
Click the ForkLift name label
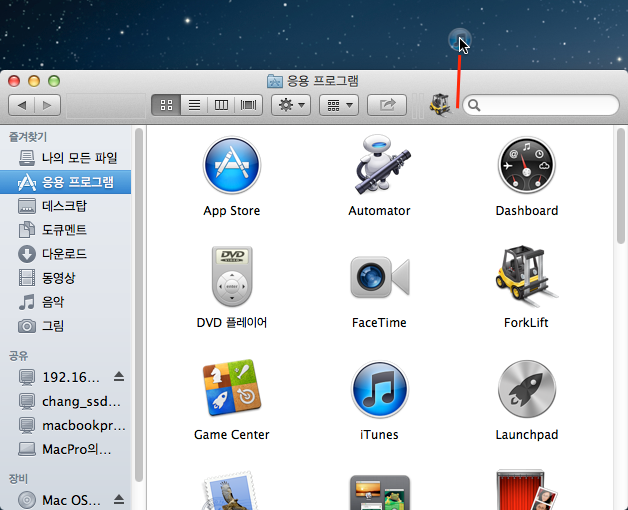point(526,323)
